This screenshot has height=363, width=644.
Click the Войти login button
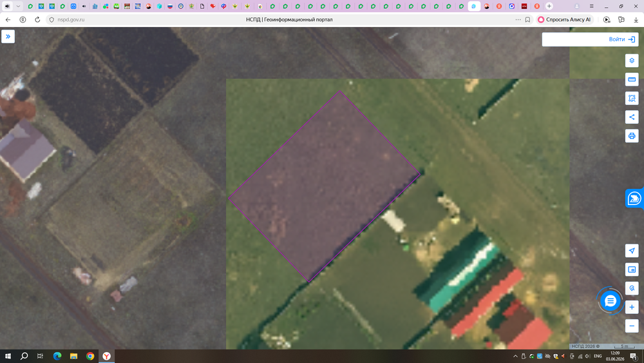[621, 39]
